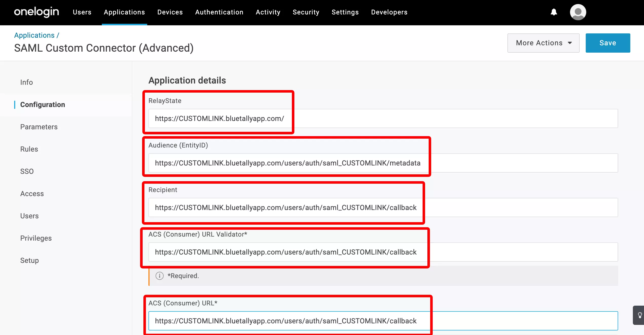Viewport: 644px width, 335px height.
Task: Focus the RelayState input field
Action: pos(383,118)
